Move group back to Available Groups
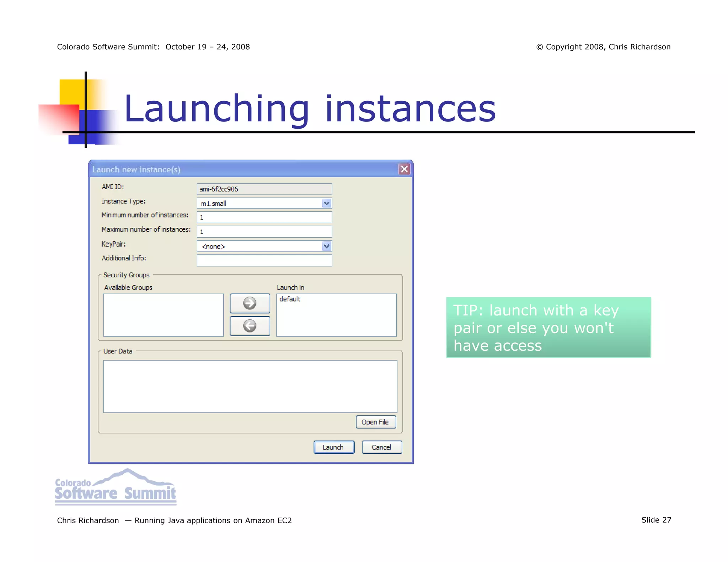 (x=250, y=326)
